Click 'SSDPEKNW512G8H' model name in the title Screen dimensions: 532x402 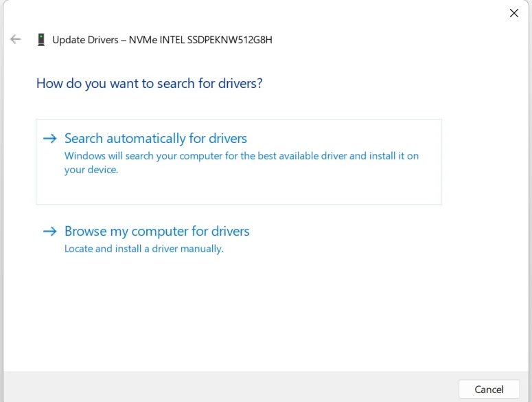click(x=230, y=40)
